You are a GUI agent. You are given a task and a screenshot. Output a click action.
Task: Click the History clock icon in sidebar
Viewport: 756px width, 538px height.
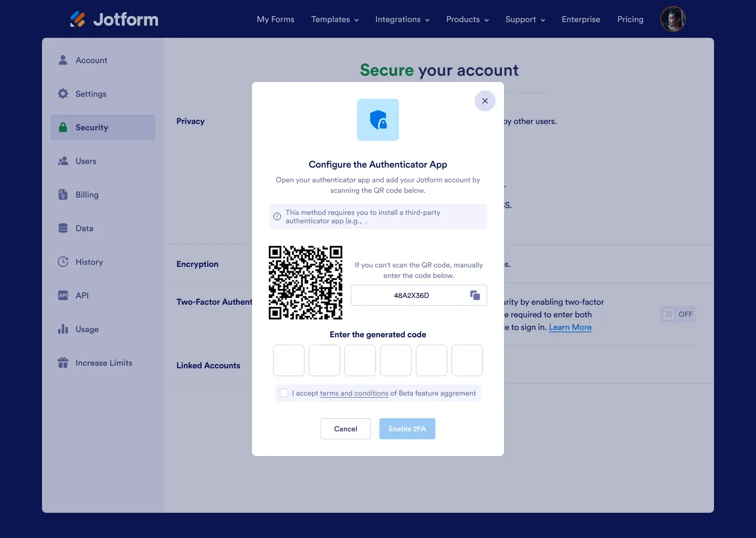(63, 262)
